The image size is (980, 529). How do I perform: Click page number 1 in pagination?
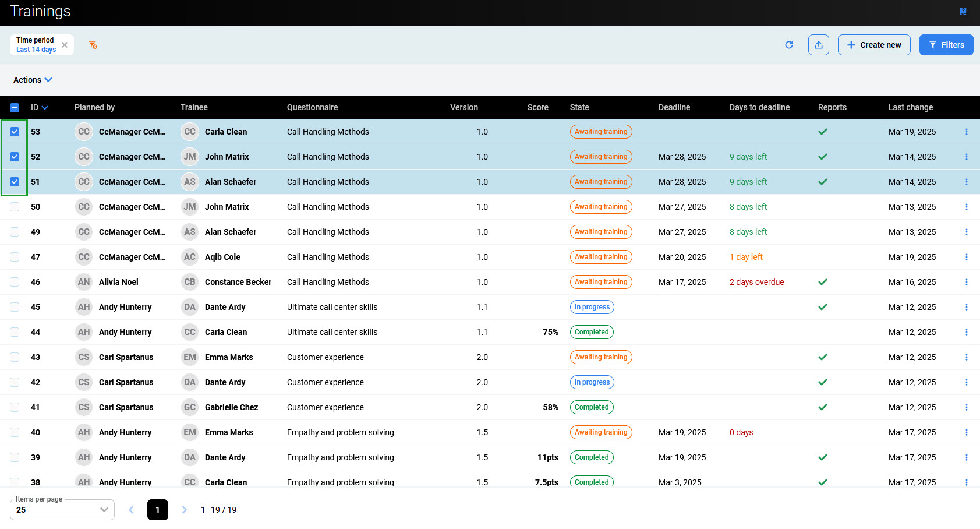pos(157,510)
